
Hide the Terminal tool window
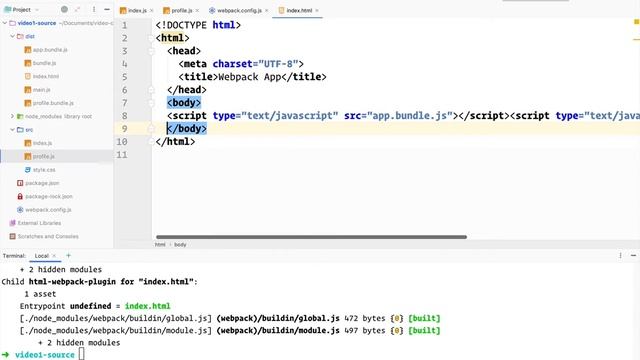633,256
